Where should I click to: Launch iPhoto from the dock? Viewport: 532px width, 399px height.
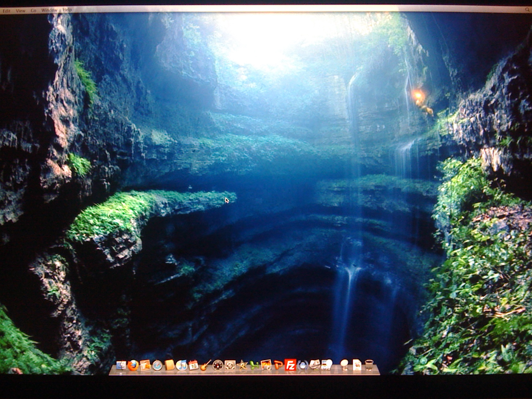(x=266, y=365)
